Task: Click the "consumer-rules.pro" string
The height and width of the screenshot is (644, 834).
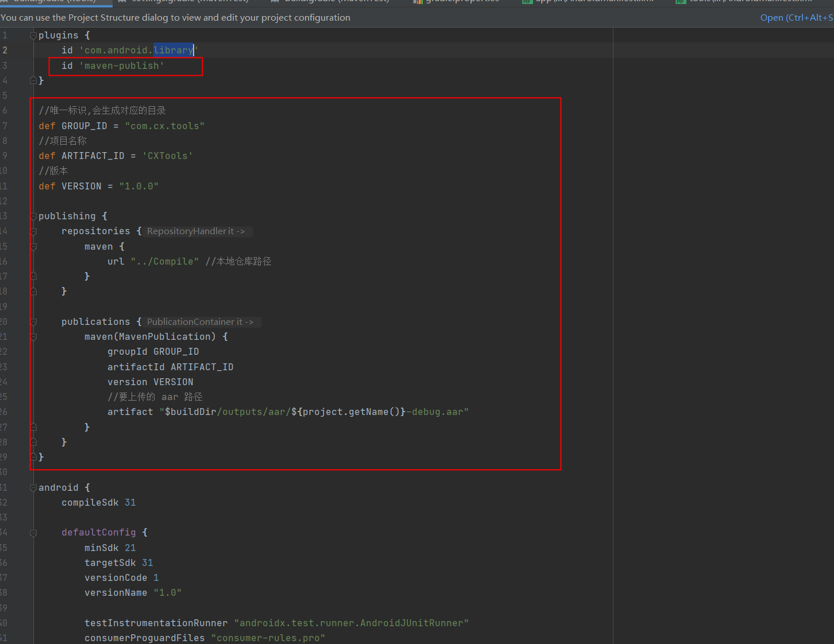Action: click(x=268, y=638)
